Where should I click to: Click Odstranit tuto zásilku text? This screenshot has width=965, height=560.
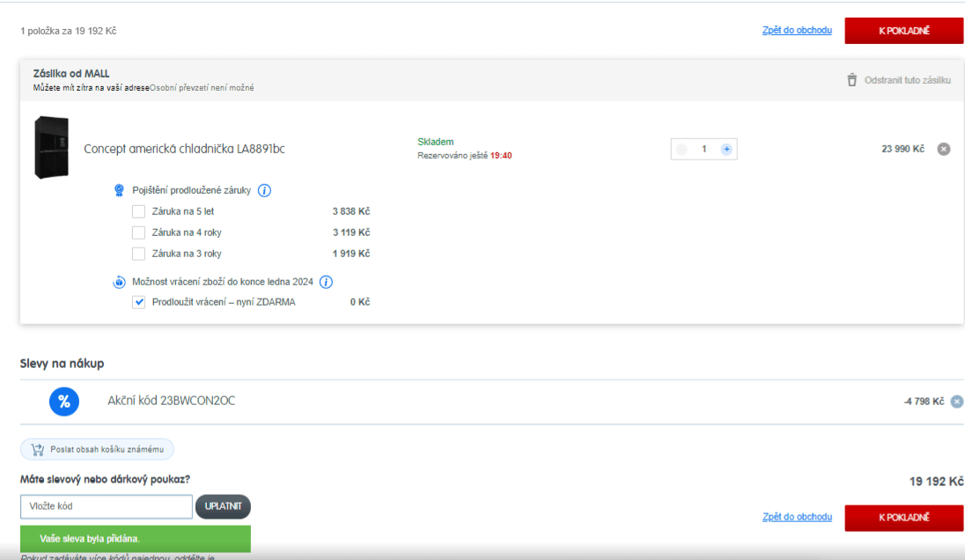tap(907, 81)
